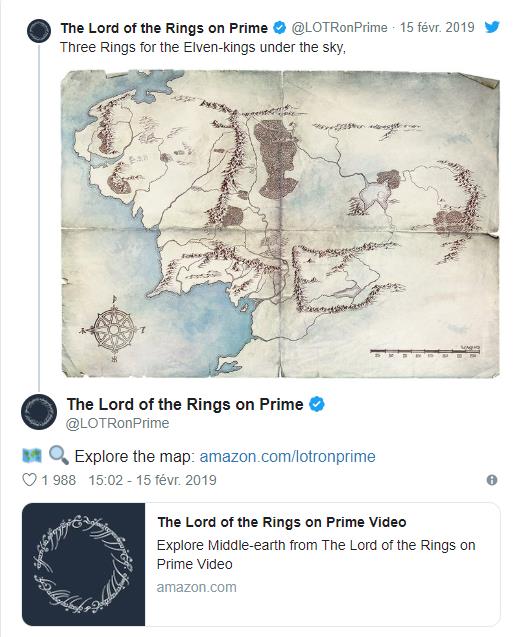The image size is (520, 637).
Task: Click the map emoji in the tweet
Action: tap(32, 456)
